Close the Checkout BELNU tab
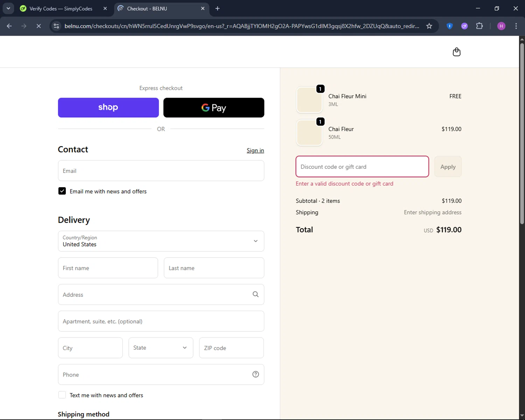 tap(203, 8)
